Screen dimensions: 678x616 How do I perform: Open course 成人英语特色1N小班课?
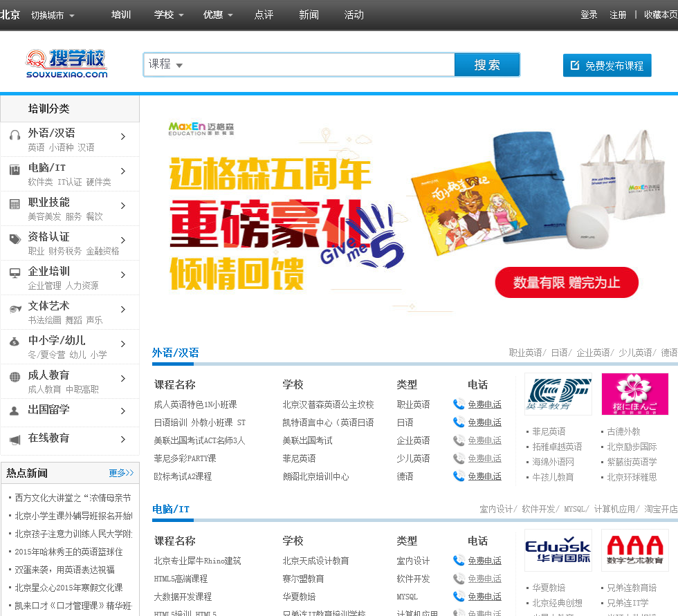(x=195, y=404)
